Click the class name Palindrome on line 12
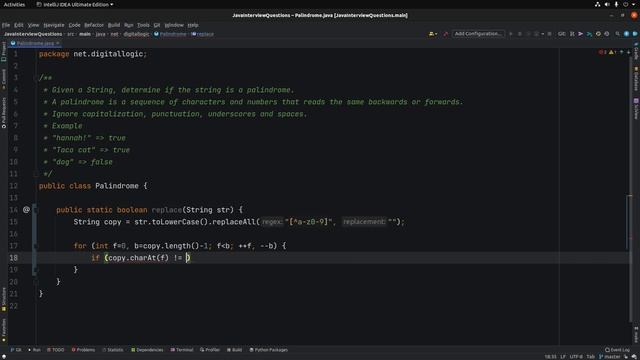The width and height of the screenshot is (640, 360). (117, 186)
